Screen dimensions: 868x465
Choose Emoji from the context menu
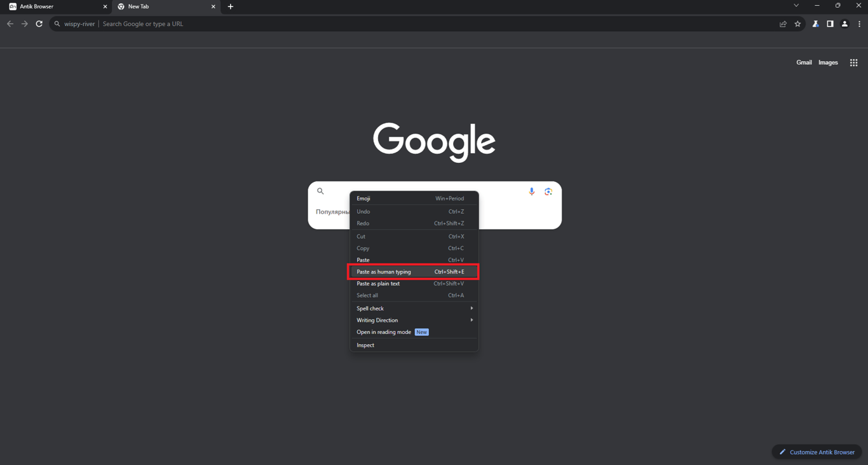(414, 198)
